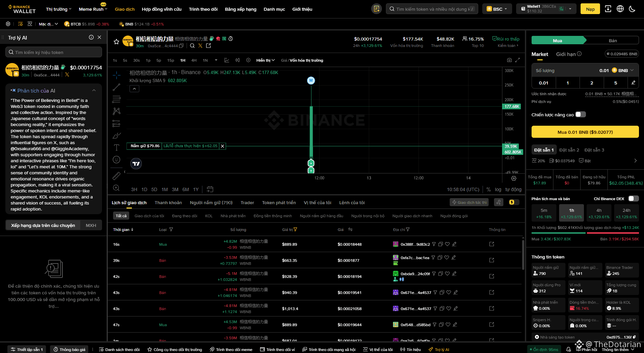Collapse the Phân tích của AI section
The image size is (644, 353).
[x=94, y=91]
